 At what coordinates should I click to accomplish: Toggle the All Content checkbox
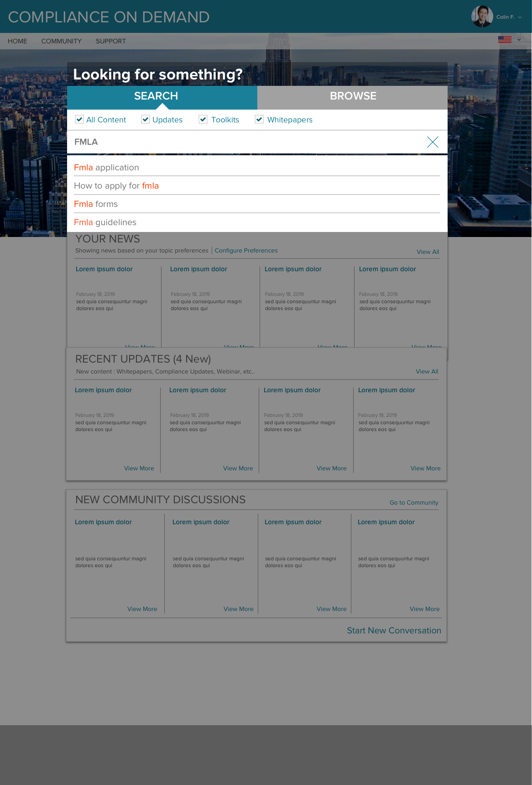(x=79, y=119)
